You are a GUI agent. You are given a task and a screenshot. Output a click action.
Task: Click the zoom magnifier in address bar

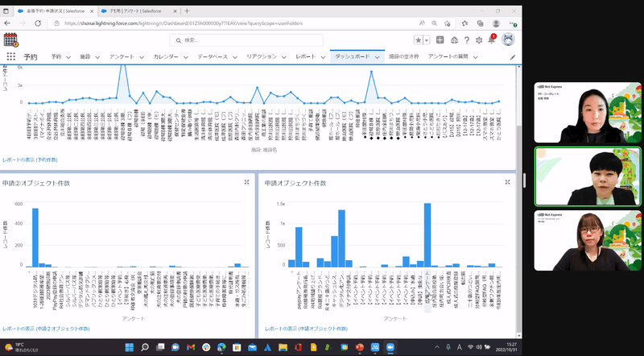[x=434, y=23]
